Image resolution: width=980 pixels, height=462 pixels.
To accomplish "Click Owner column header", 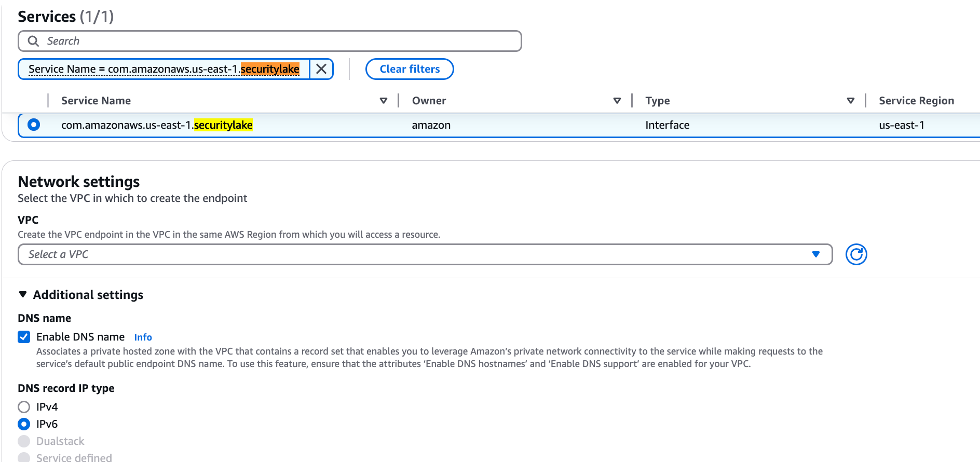I will coord(429,101).
